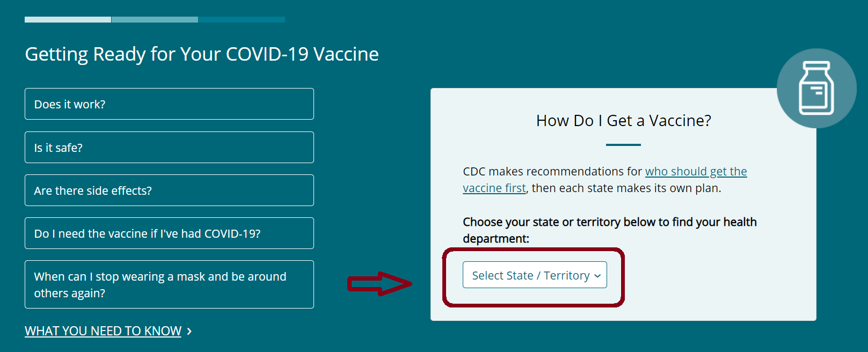This screenshot has width=868, height=352.
Task: Click the 'How Do I Get a Vaccine?' heading
Action: tap(623, 121)
